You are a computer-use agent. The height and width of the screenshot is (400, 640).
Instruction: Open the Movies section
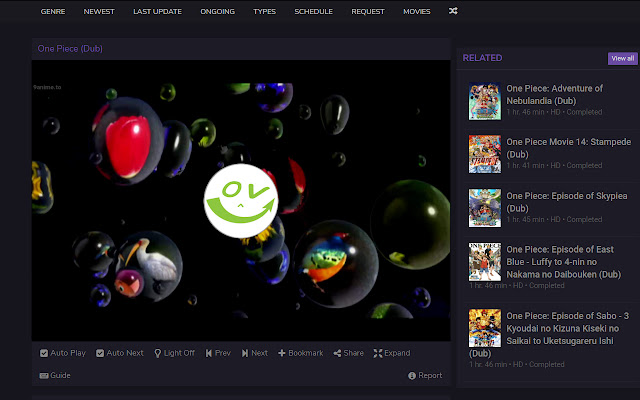click(x=416, y=12)
